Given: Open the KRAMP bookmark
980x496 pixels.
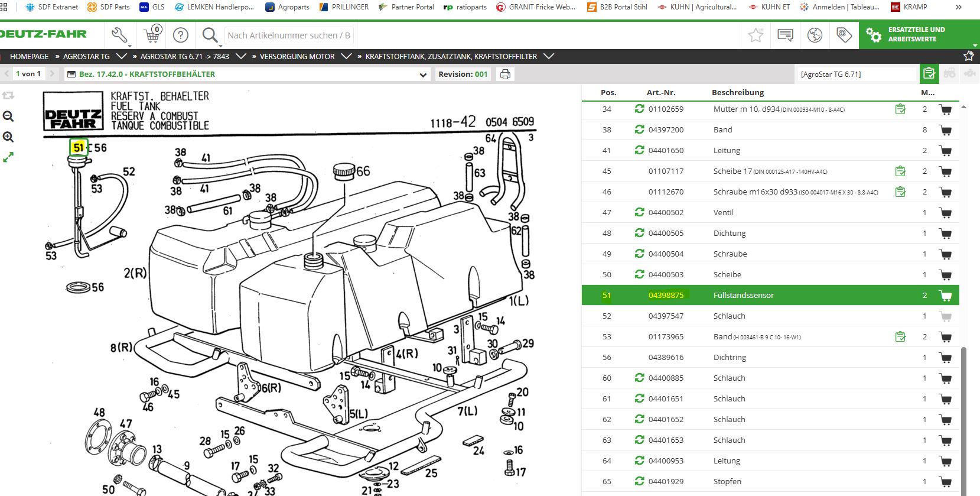Looking at the screenshot, I should click(909, 7).
